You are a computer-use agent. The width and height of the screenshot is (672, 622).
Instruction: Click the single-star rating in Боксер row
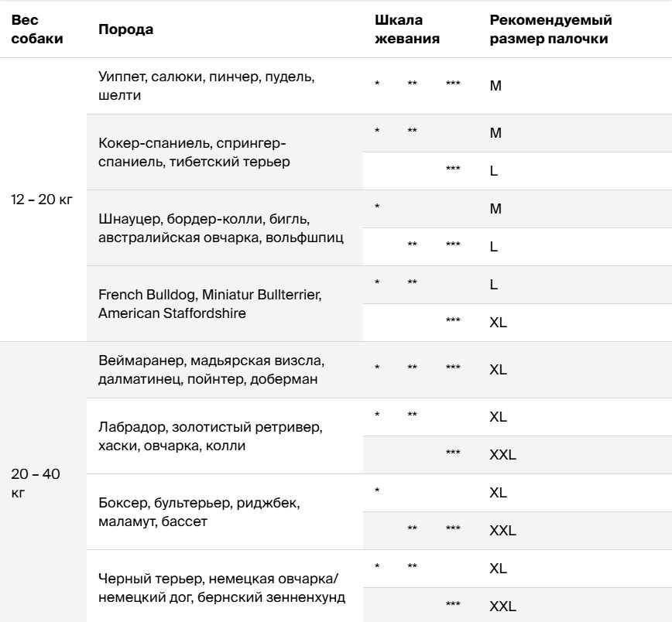[377, 492]
